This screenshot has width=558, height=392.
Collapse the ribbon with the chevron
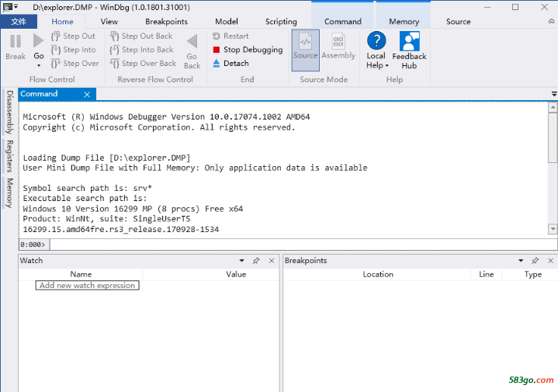(x=551, y=22)
